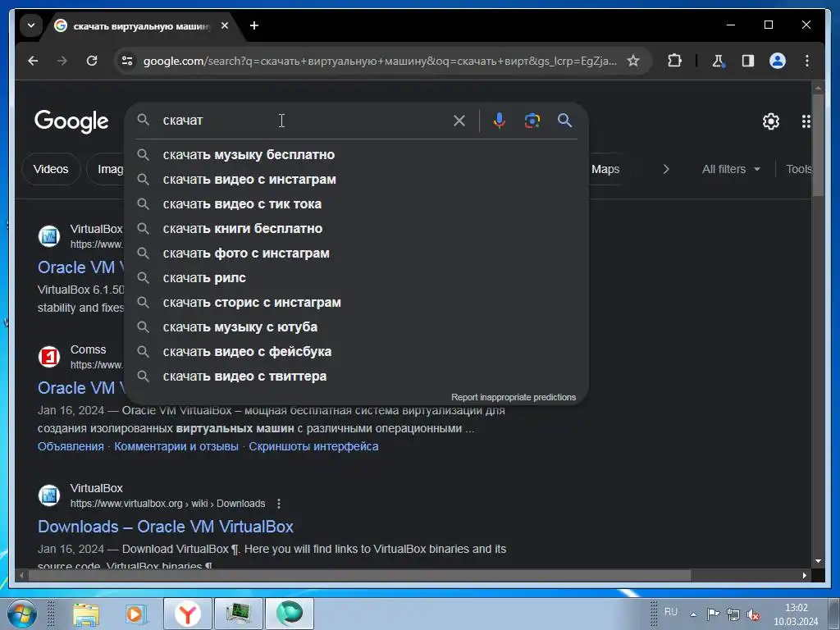
Task: Open the Объявления sitelink
Action: click(71, 446)
